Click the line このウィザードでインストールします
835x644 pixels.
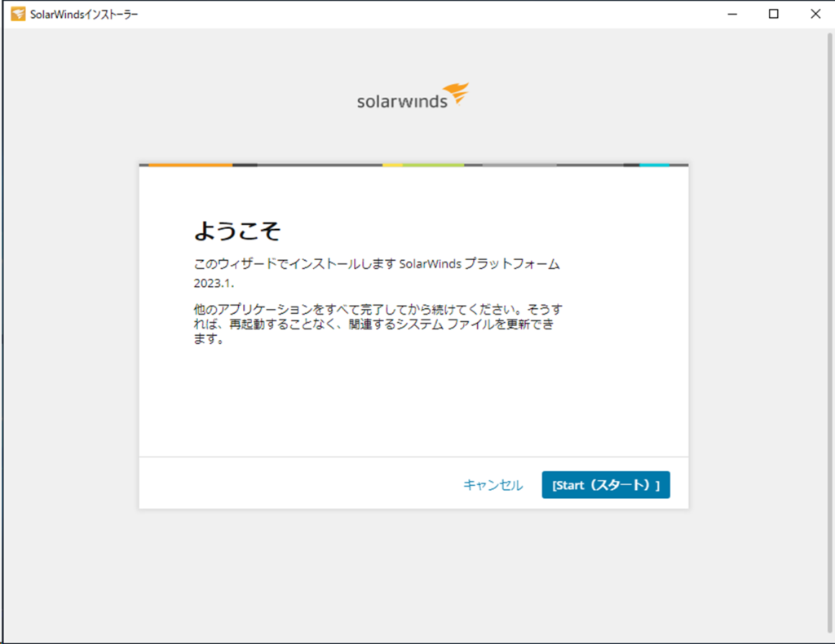coord(377,264)
